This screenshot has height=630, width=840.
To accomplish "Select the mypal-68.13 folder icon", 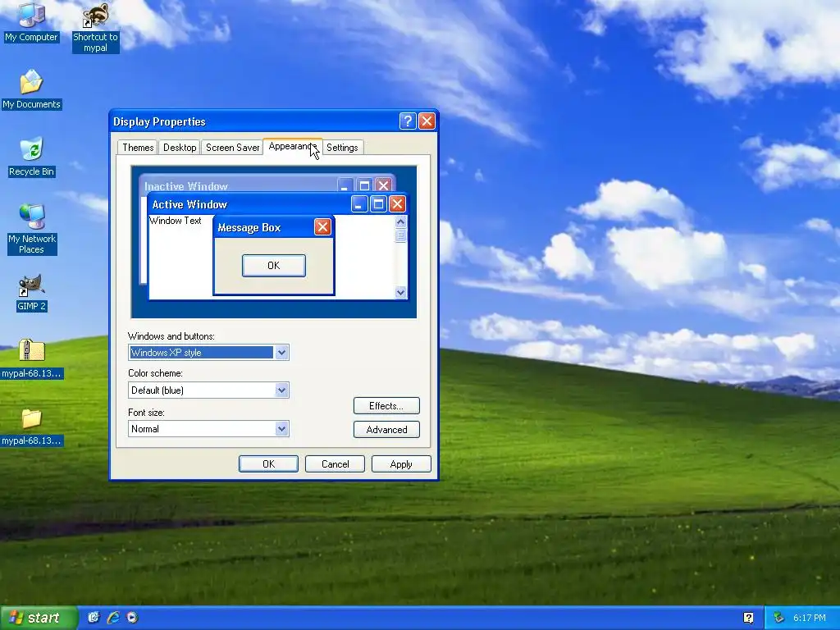I will [31, 427].
